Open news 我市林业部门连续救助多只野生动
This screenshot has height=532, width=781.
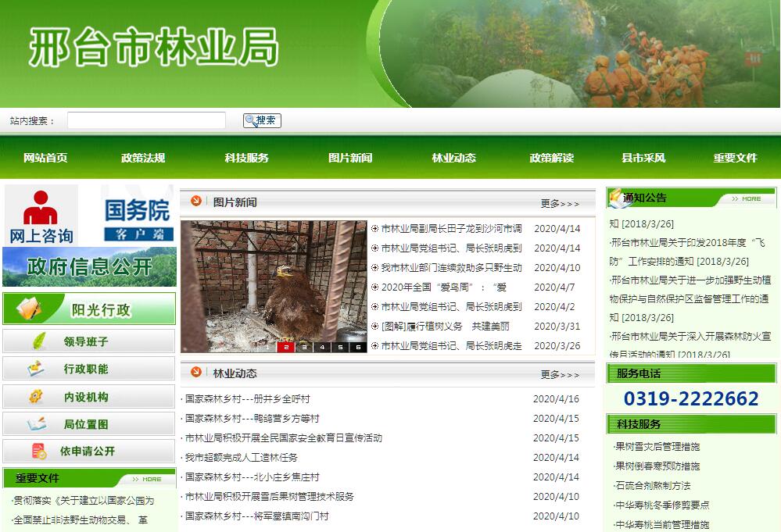[x=451, y=268]
